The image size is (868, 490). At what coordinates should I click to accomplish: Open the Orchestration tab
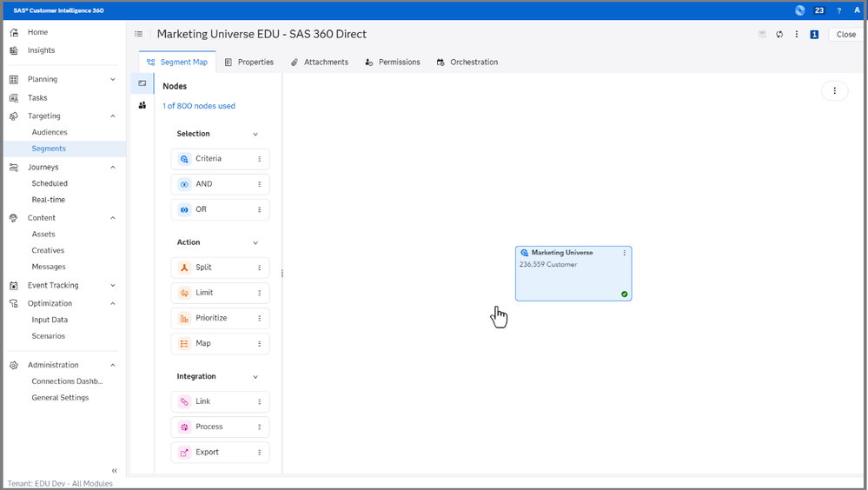coord(467,63)
